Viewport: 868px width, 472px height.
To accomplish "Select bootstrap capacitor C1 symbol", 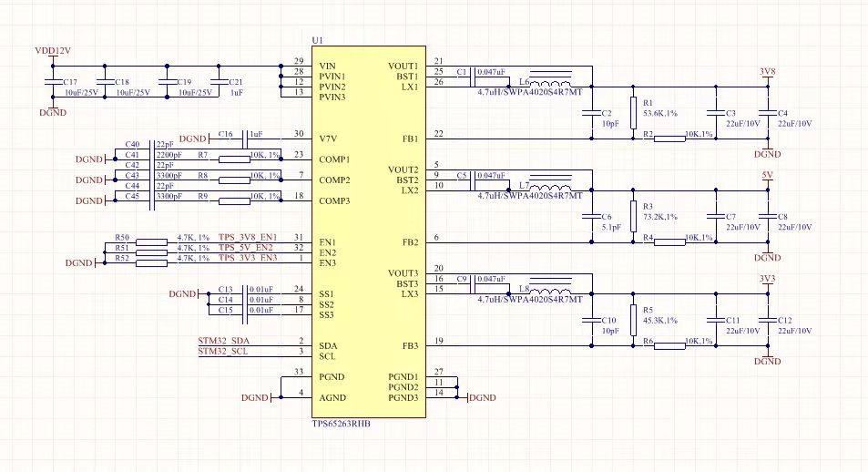I will click(x=473, y=77).
